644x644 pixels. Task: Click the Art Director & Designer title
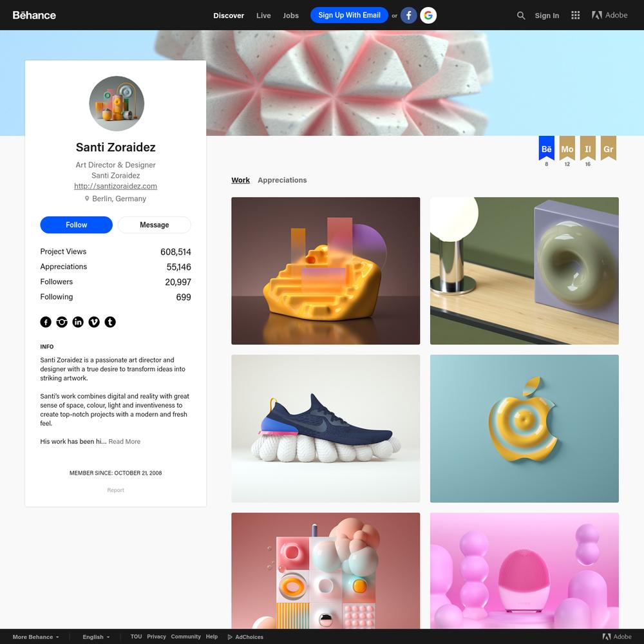(115, 165)
